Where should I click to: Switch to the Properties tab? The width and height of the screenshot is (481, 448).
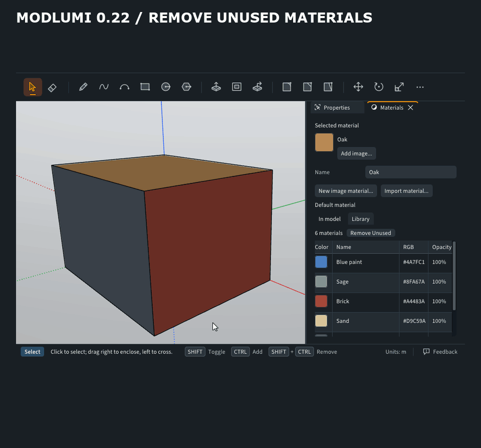tap(337, 108)
